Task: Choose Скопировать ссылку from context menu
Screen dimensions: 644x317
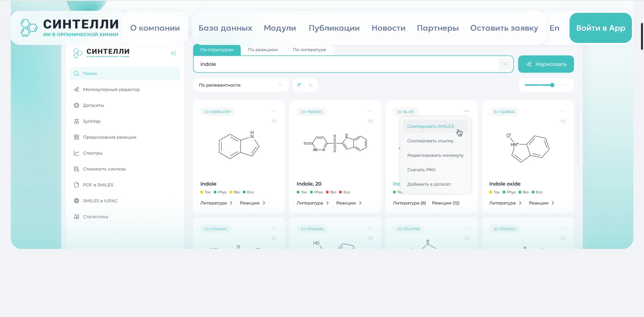Action: [430, 141]
